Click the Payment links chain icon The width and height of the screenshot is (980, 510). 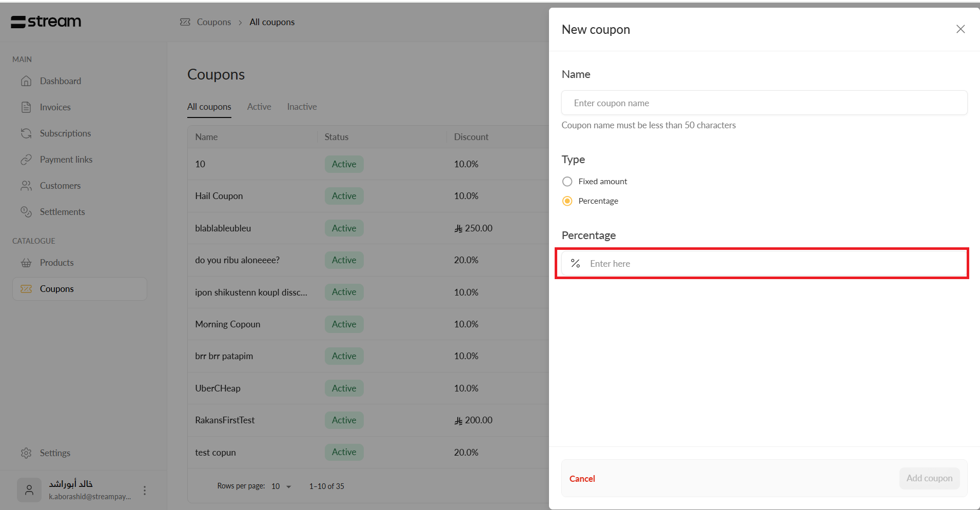(26, 160)
